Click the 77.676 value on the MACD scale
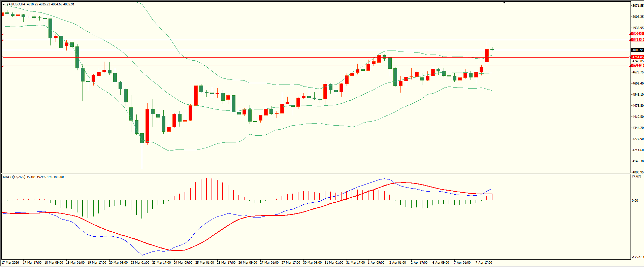The width and height of the screenshot is (644, 267). (x=637, y=176)
